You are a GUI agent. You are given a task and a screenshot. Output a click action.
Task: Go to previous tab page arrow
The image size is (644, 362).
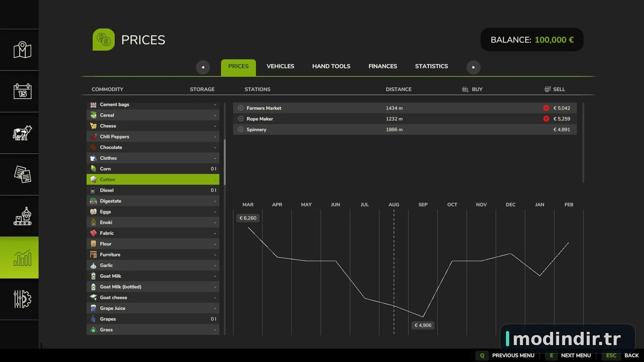coord(203,67)
